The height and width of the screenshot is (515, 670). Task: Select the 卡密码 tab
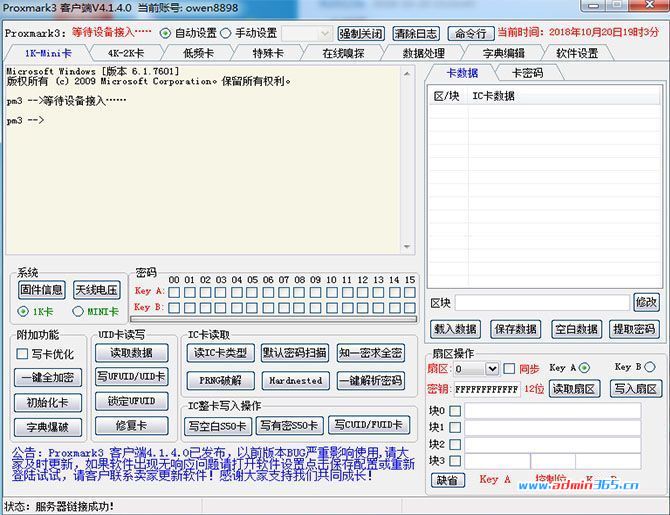[x=527, y=73]
